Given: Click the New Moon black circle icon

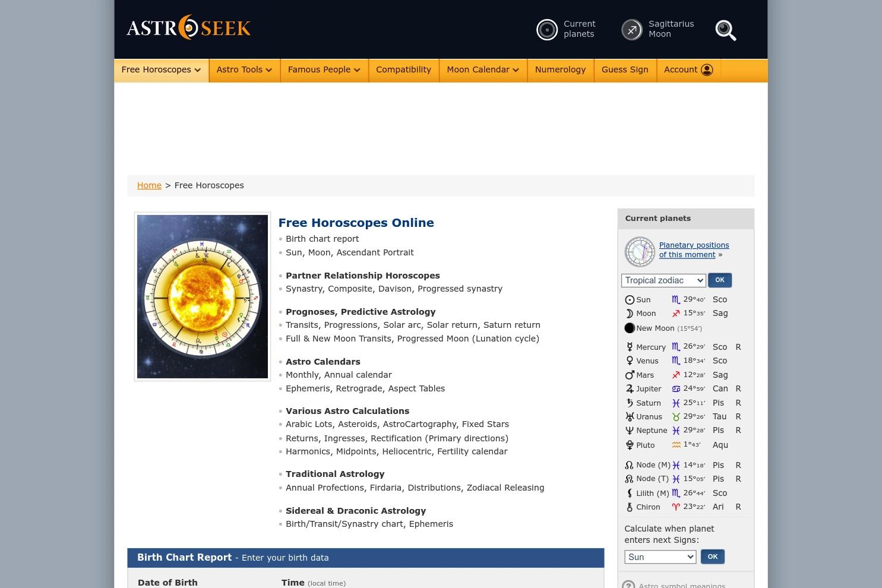Looking at the screenshot, I should pyautogui.click(x=630, y=328).
